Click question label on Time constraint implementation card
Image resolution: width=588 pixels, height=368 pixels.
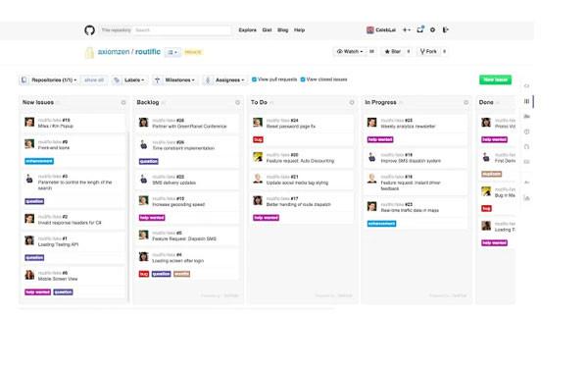point(149,162)
